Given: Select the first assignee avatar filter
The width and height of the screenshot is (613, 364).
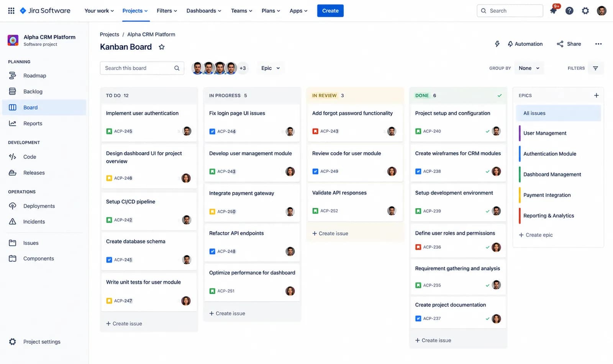Looking at the screenshot, I should pyautogui.click(x=197, y=68).
